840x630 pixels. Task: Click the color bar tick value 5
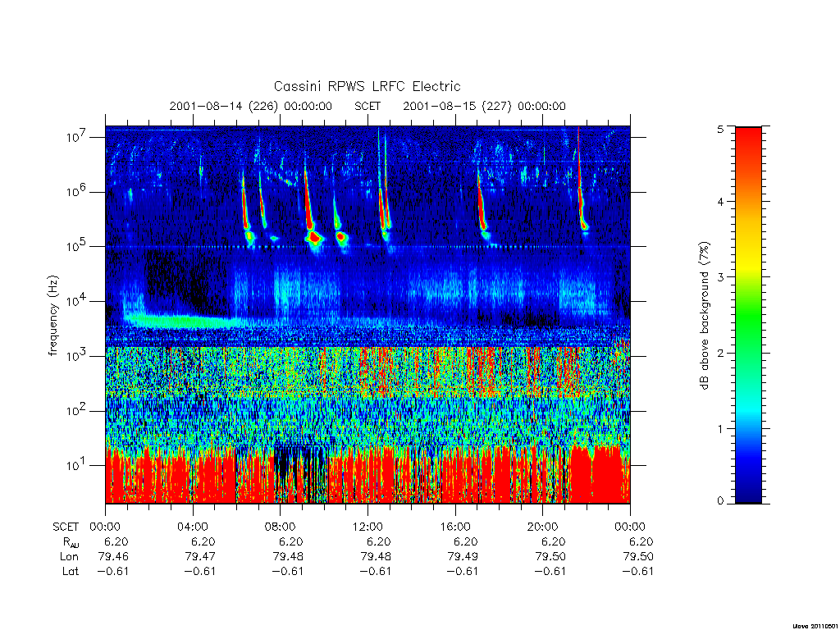pyautogui.click(x=720, y=129)
